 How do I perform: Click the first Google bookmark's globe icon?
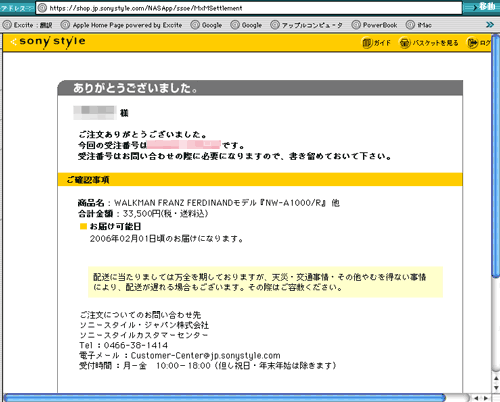click(x=195, y=25)
